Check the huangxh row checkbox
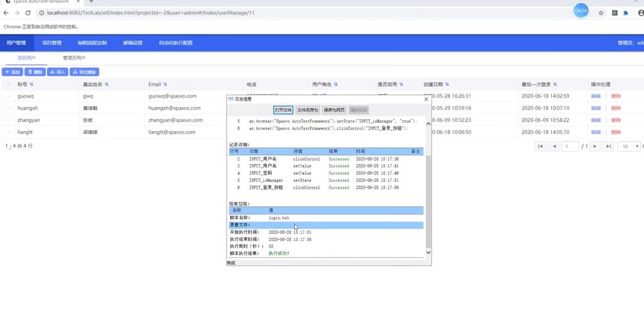Image resolution: width=644 pixels, height=334 pixels. point(9,108)
